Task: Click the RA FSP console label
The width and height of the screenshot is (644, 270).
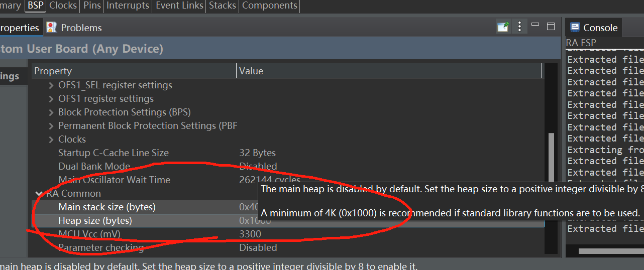Action: [581, 43]
